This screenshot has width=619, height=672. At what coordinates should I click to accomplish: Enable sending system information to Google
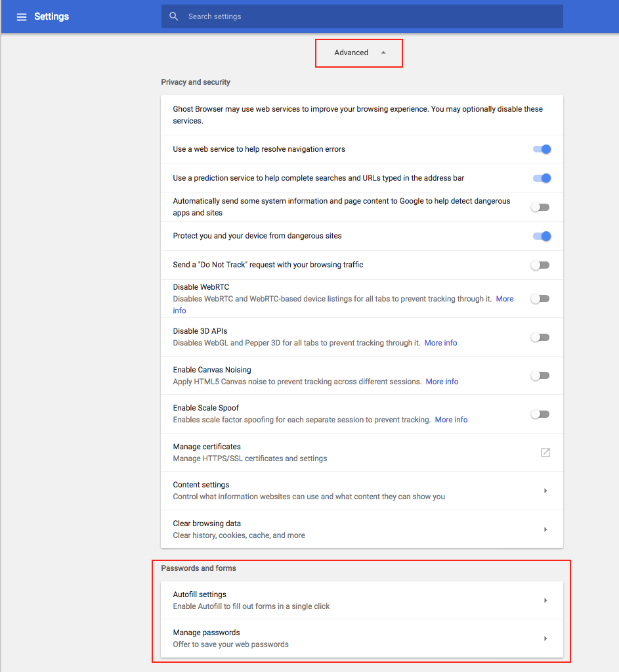click(x=540, y=207)
